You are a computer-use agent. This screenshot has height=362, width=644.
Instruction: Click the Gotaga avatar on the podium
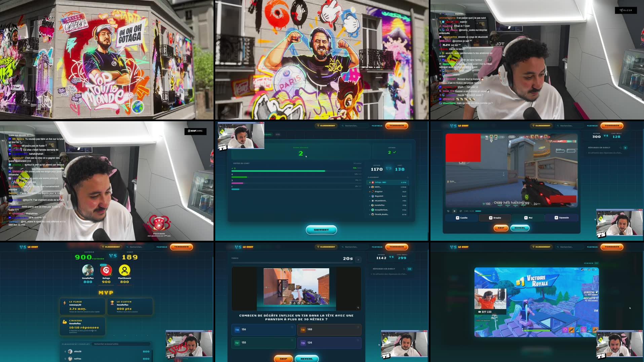(x=106, y=270)
